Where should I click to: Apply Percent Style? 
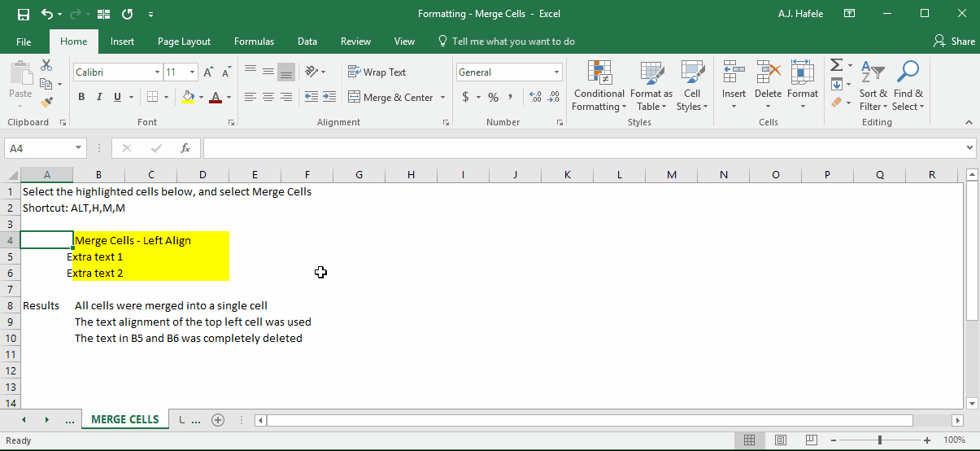click(x=493, y=97)
